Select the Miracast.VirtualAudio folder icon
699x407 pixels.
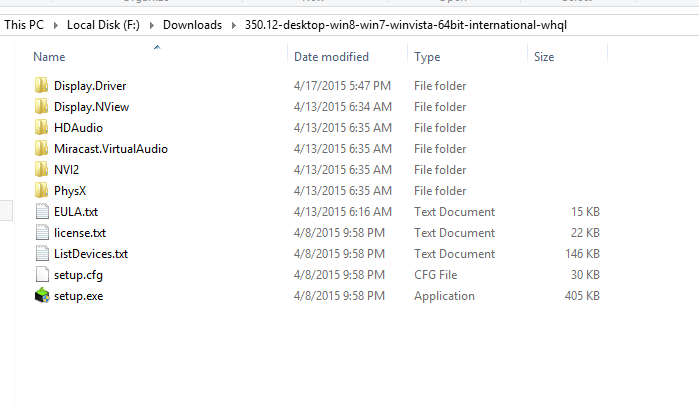tap(41, 148)
